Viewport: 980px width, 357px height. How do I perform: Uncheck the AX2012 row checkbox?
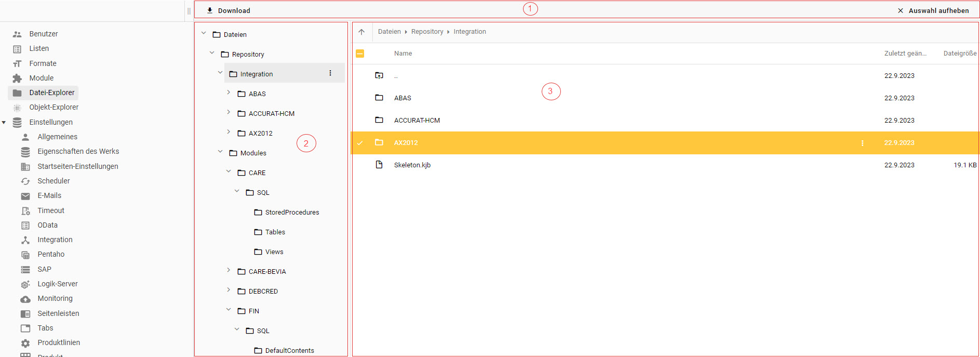tap(360, 143)
